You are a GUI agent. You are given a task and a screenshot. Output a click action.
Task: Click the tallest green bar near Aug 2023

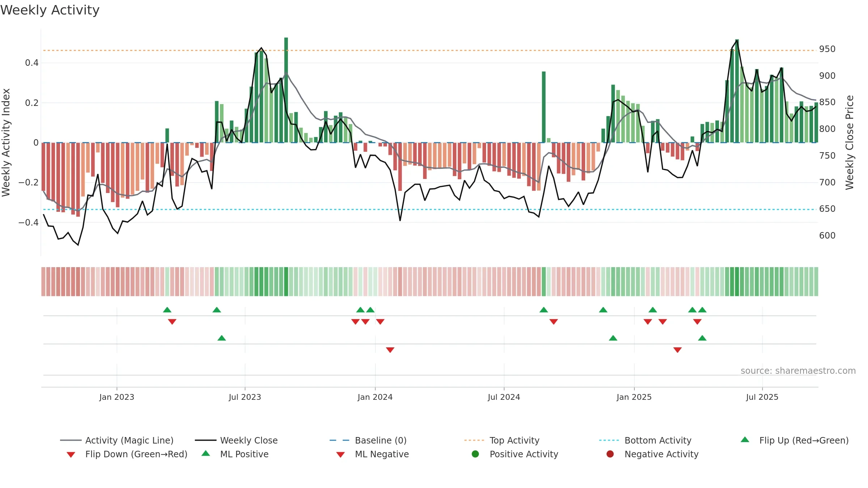pyautogui.click(x=286, y=90)
